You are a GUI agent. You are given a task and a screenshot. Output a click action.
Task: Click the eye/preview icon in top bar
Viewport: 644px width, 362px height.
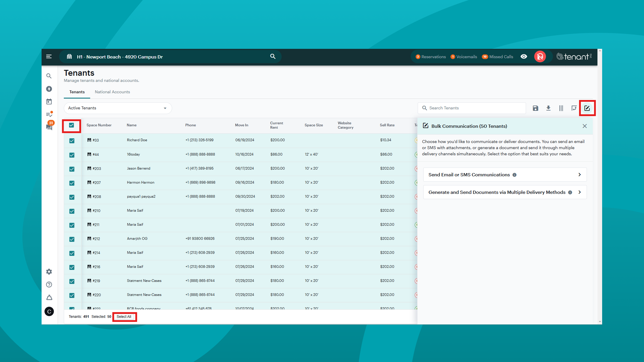pyautogui.click(x=523, y=56)
